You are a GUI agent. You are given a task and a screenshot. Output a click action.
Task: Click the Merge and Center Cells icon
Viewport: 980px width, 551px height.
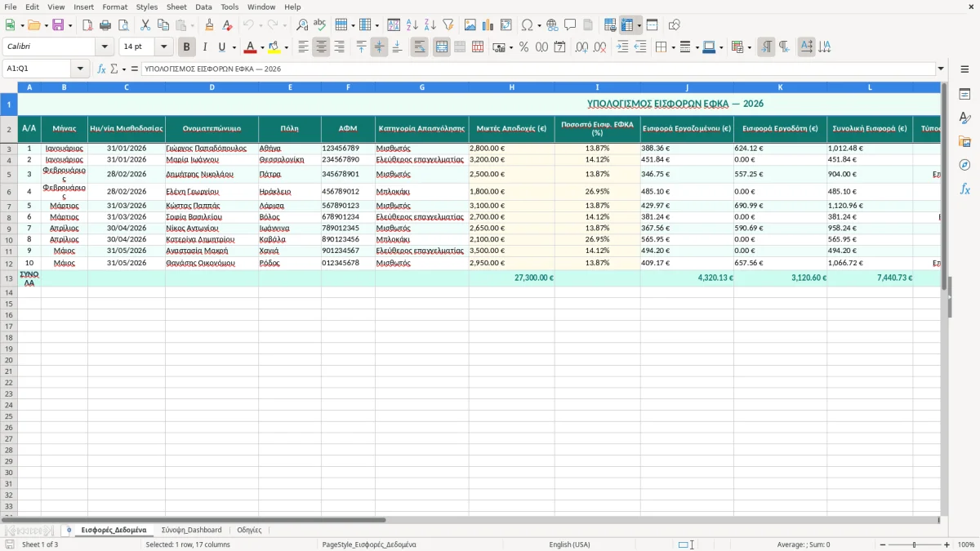(442, 47)
